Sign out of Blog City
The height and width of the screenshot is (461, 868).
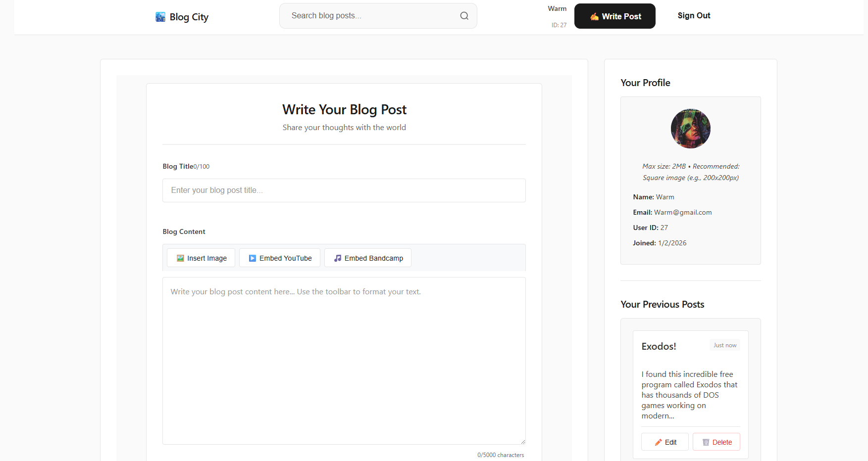point(693,15)
